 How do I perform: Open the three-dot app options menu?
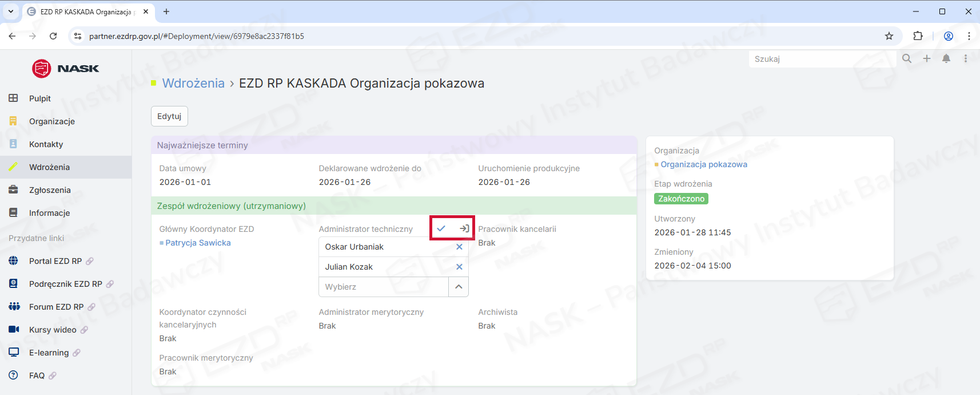click(966, 58)
